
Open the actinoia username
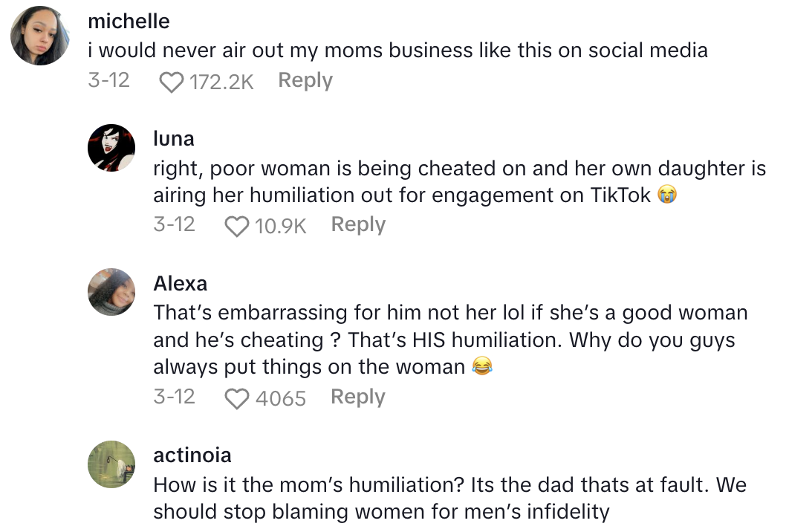(192, 455)
